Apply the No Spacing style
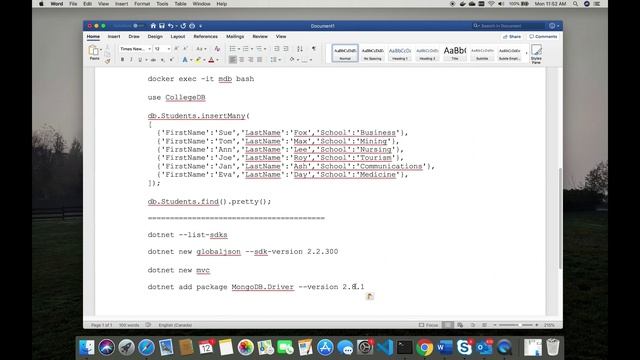The height and width of the screenshot is (360, 640). (372, 53)
